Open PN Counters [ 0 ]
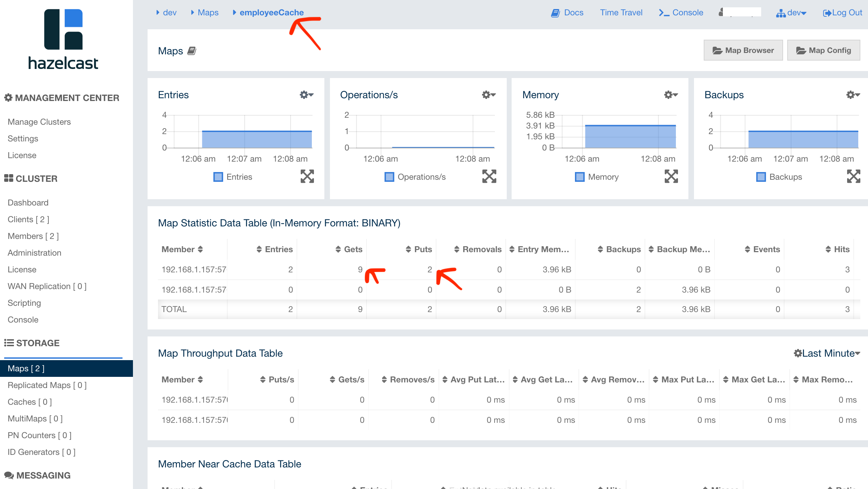This screenshot has width=868, height=489. (x=40, y=435)
